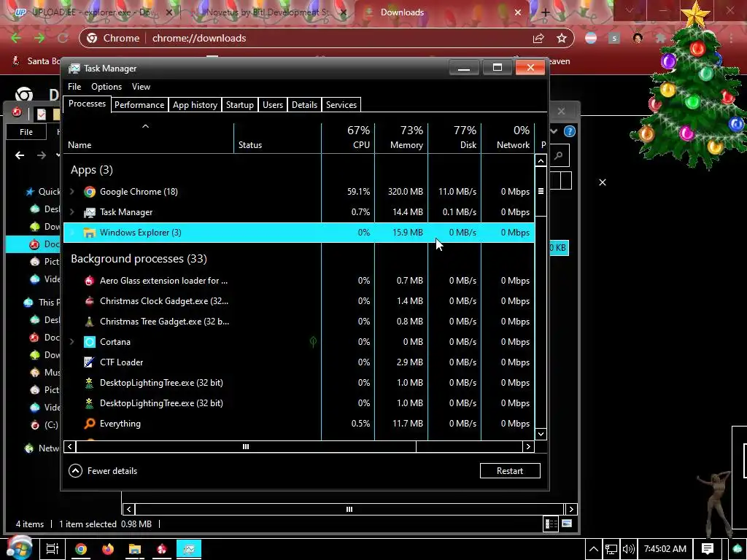Image resolution: width=747 pixels, height=560 pixels.
Task: Select the Everything process row
Action: (299, 424)
